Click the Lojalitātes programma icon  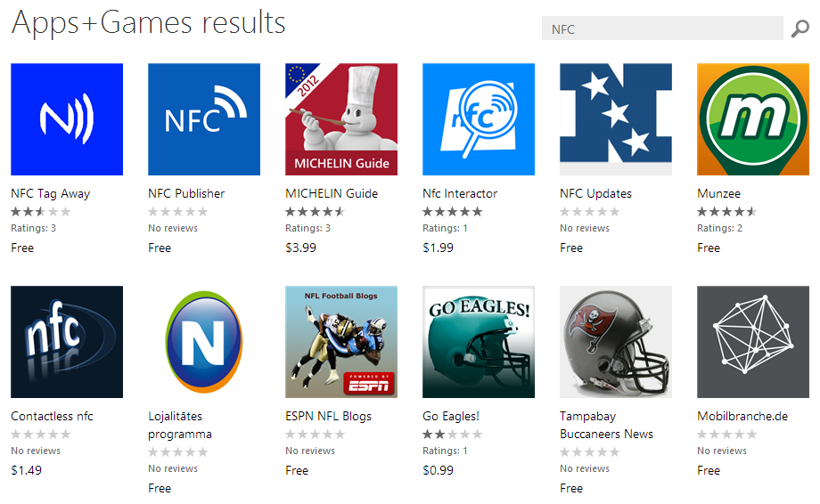pyautogui.click(x=204, y=342)
